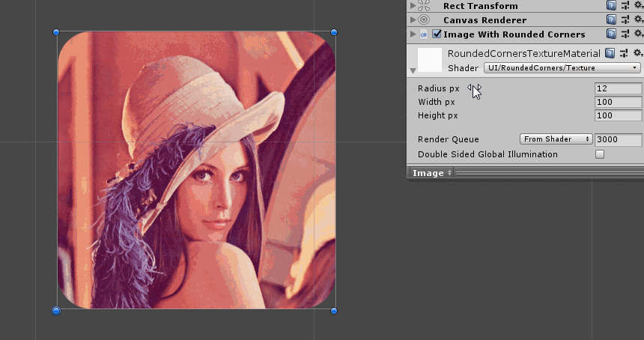Select the top-left blue resize handle
Viewport: 644px width, 340px height.
[x=56, y=32]
